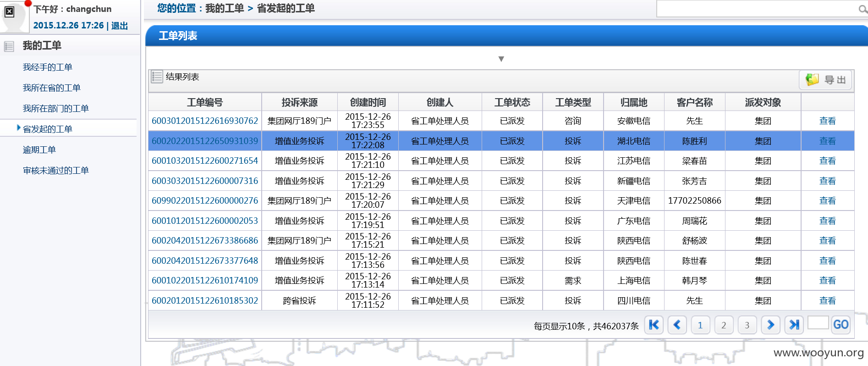Jump to last page of results

click(794, 325)
